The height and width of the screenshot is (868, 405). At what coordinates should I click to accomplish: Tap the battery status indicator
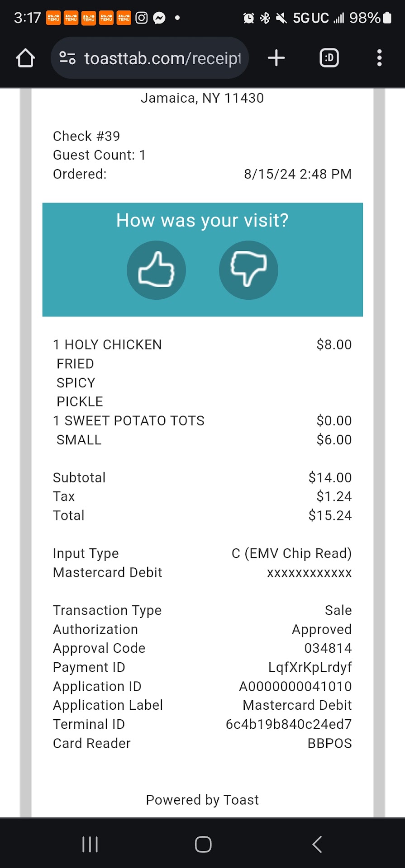tap(387, 18)
